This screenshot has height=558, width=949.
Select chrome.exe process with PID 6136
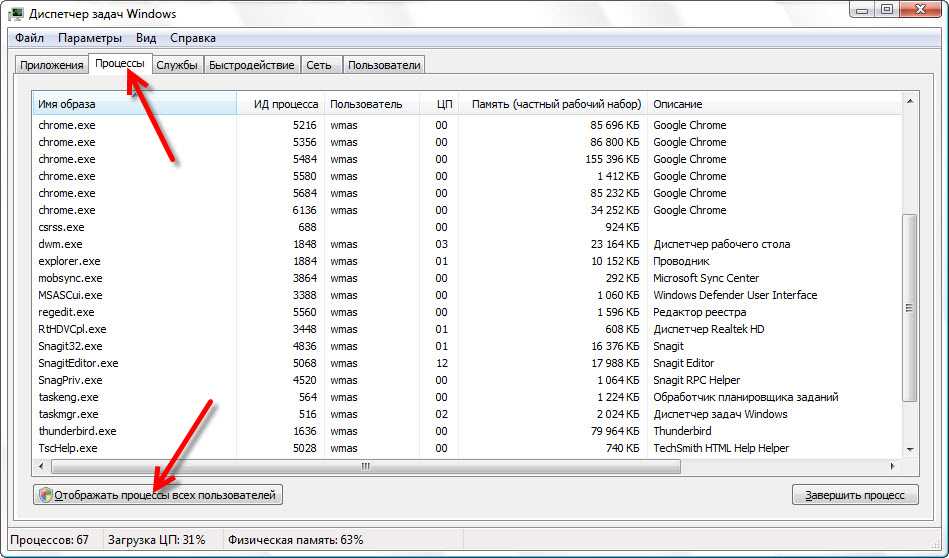[x=467, y=210]
